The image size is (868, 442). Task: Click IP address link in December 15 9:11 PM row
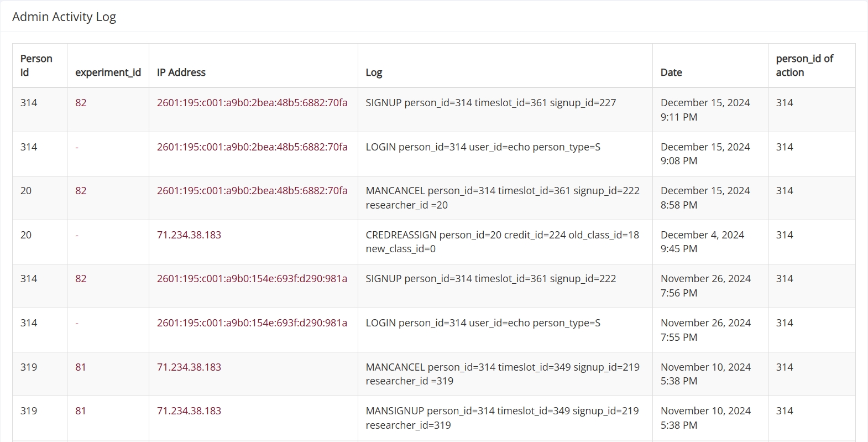252,102
